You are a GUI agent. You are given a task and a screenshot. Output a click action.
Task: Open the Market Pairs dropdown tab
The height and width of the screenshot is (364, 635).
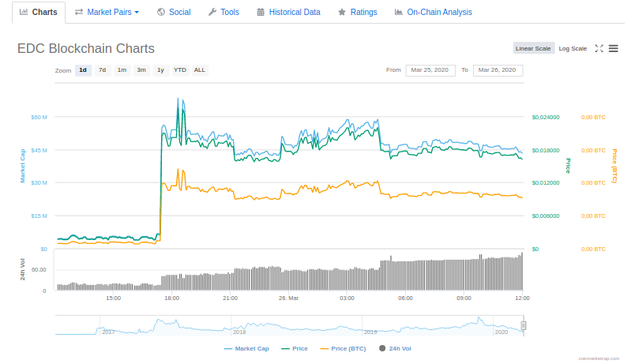coord(107,12)
